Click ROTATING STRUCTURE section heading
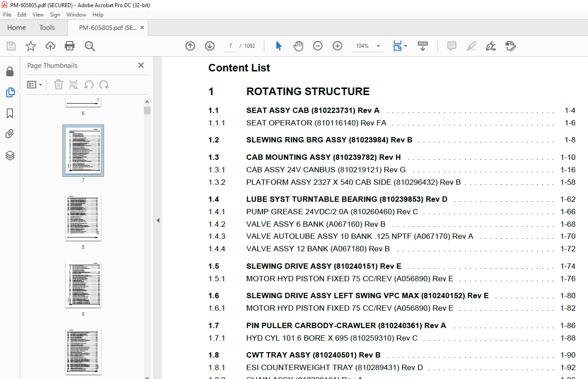Screen dimensions: 588x379 tap(308, 92)
